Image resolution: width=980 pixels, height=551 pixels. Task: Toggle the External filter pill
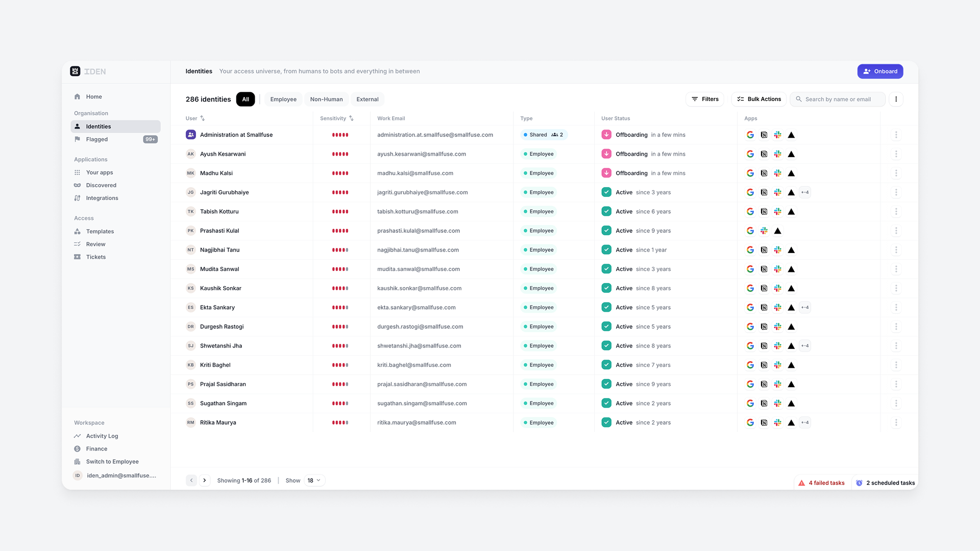[x=367, y=99]
